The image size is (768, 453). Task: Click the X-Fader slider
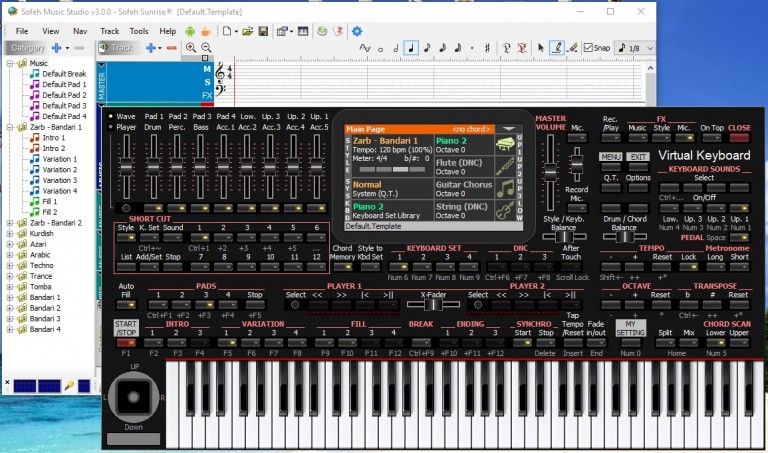point(433,305)
